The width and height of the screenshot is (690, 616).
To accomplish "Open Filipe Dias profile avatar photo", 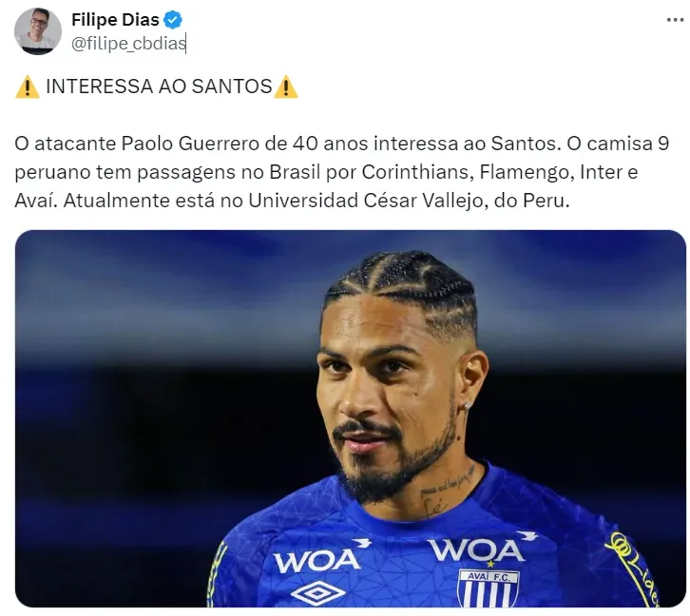I will (x=37, y=31).
